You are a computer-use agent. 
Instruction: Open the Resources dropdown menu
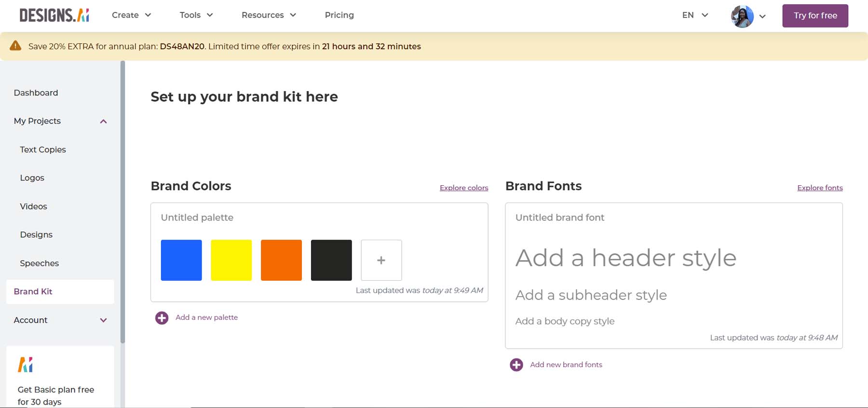click(269, 15)
